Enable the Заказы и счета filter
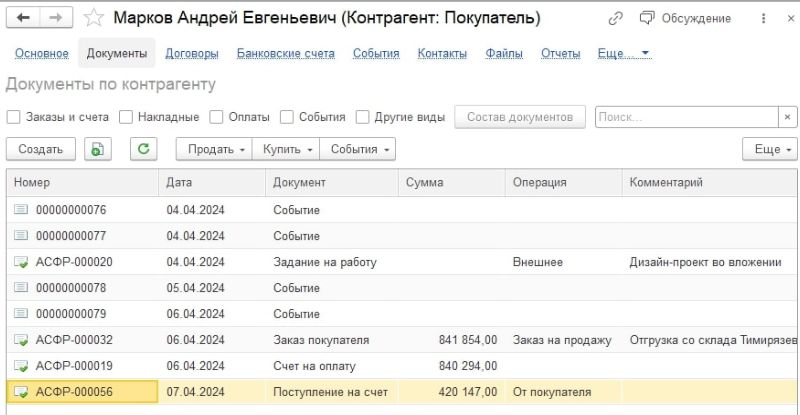The image size is (800, 415). (x=13, y=117)
